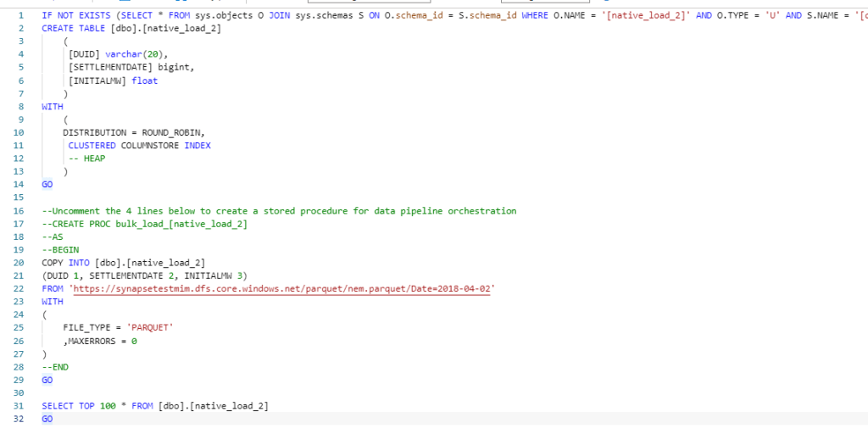Click line number 1 in the gutter

[x=19, y=16]
